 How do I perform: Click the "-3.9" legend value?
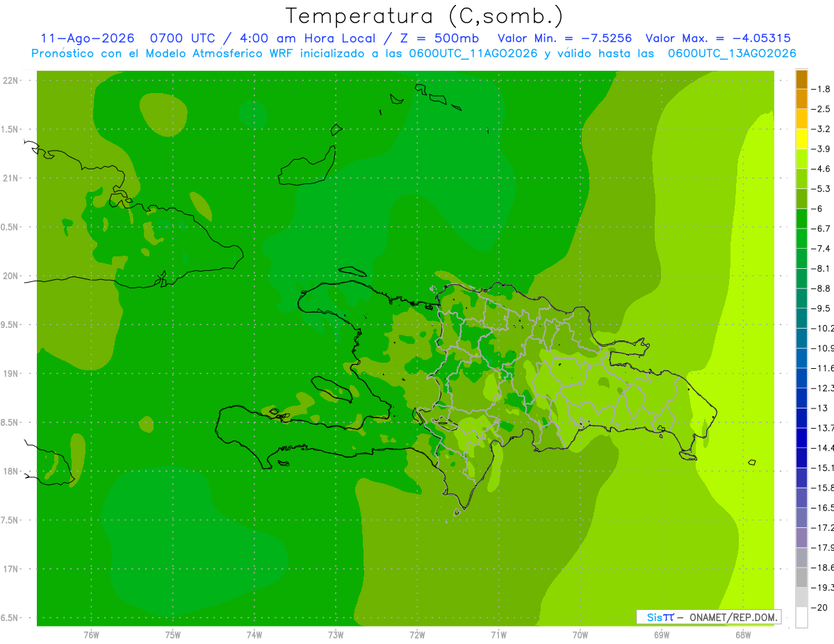tap(821, 149)
